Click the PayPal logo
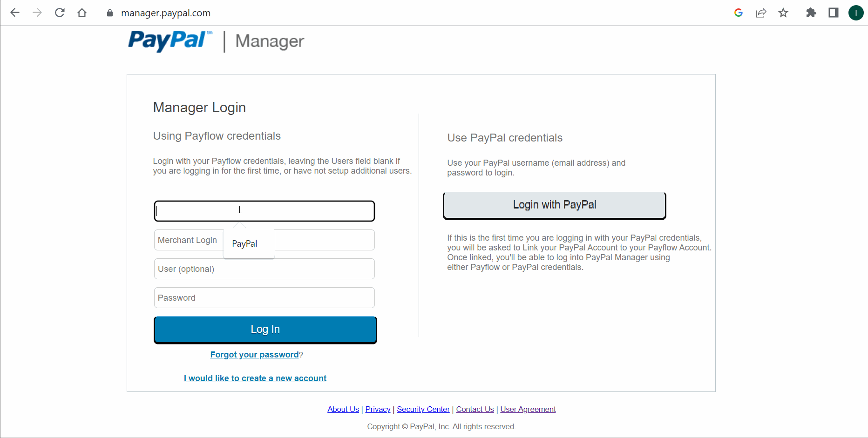This screenshot has height=438, width=868. point(170,41)
